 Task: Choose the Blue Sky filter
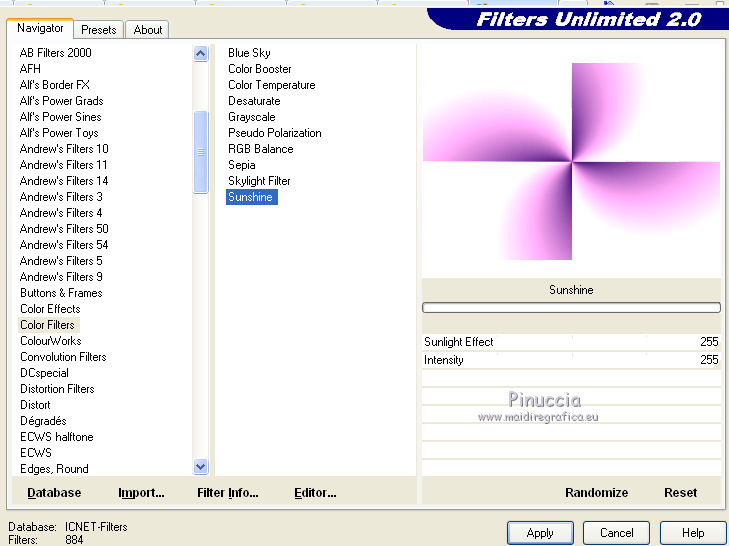coord(249,53)
